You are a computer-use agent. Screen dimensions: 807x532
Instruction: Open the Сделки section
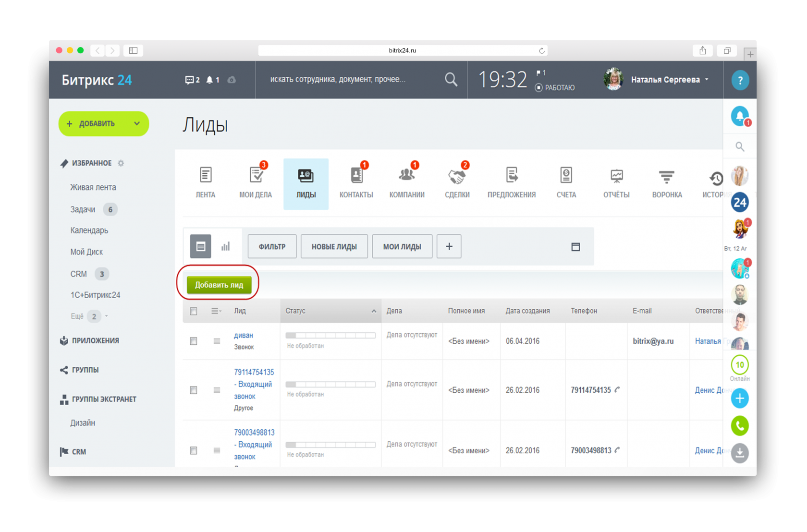tap(457, 183)
